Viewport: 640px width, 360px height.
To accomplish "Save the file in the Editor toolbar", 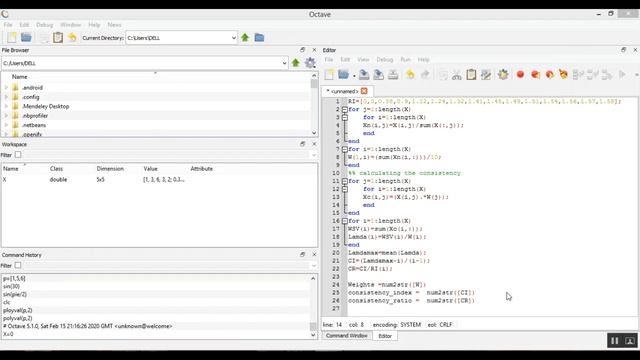I will tap(364, 74).
